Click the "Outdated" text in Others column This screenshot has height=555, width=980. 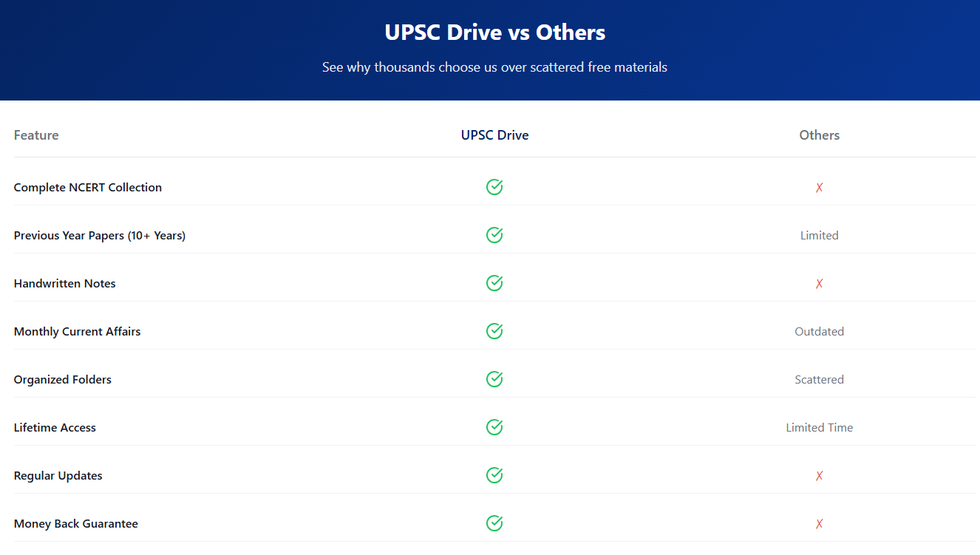819,331
